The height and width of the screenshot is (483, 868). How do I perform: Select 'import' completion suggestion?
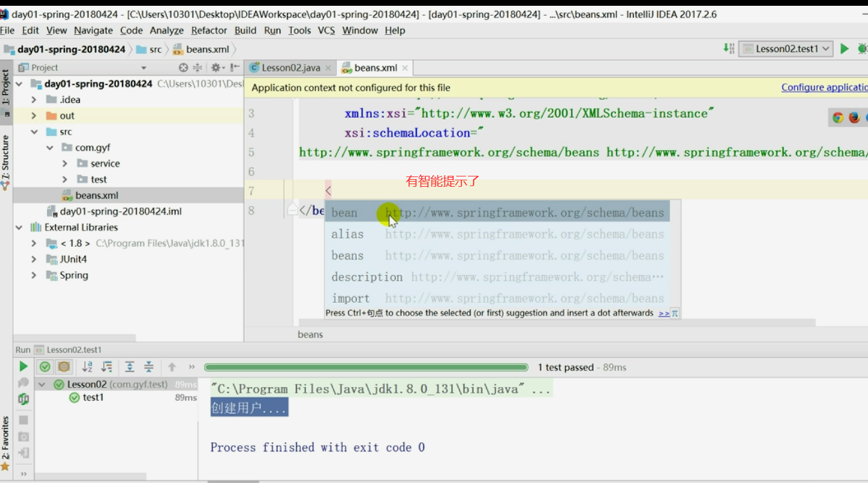(x=497, y=298)
